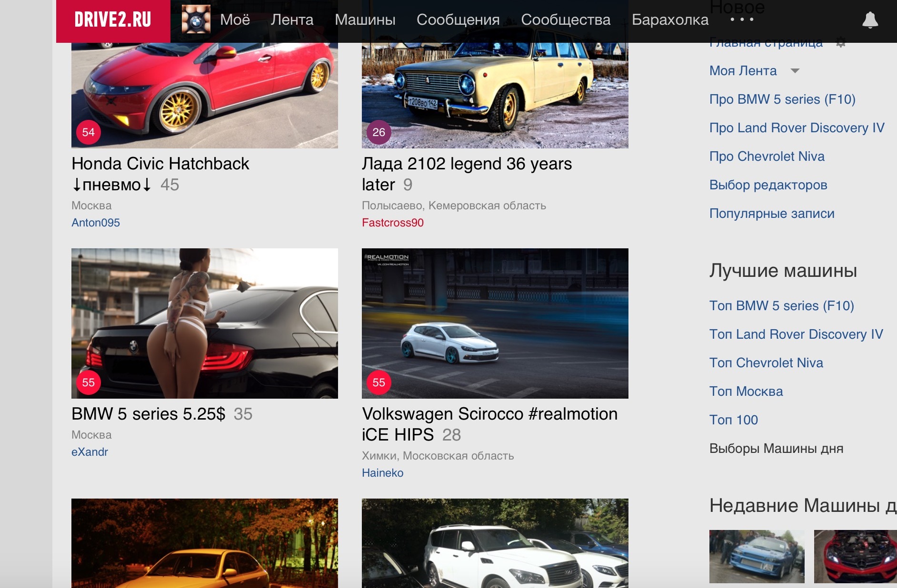
Task: Open Про BMW 5 series (F10) link
Action: pos(782,99)
